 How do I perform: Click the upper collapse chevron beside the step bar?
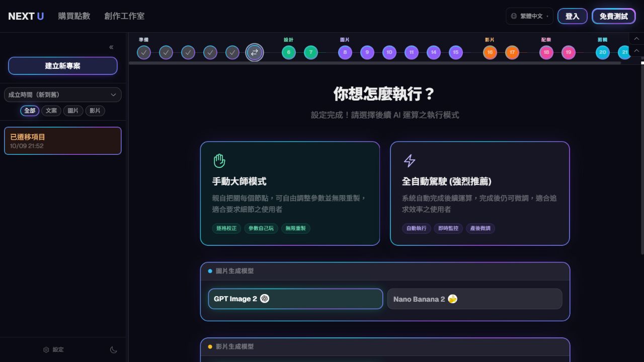636,39
